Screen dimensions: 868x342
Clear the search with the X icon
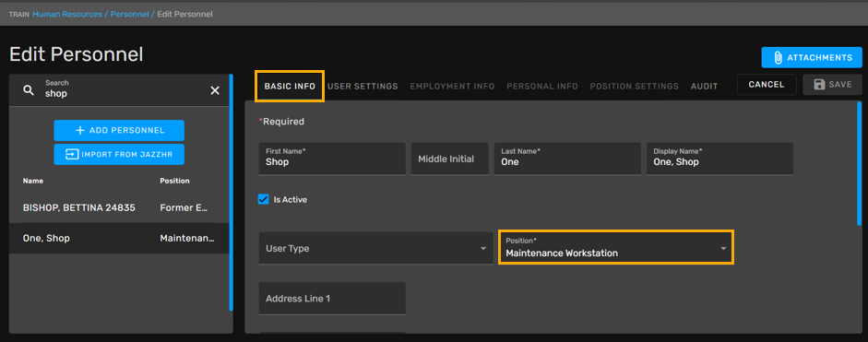[215, 90]
